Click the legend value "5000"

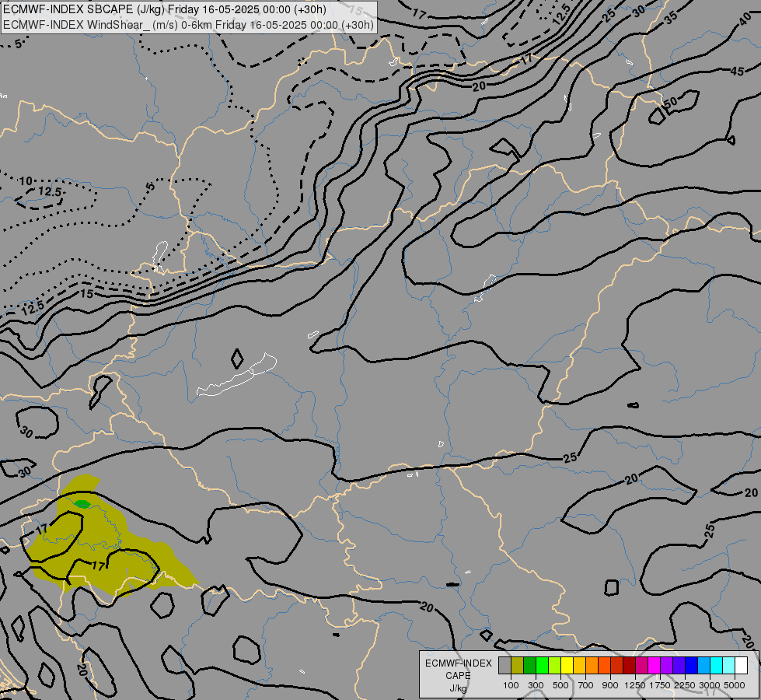tap(735, 685)
